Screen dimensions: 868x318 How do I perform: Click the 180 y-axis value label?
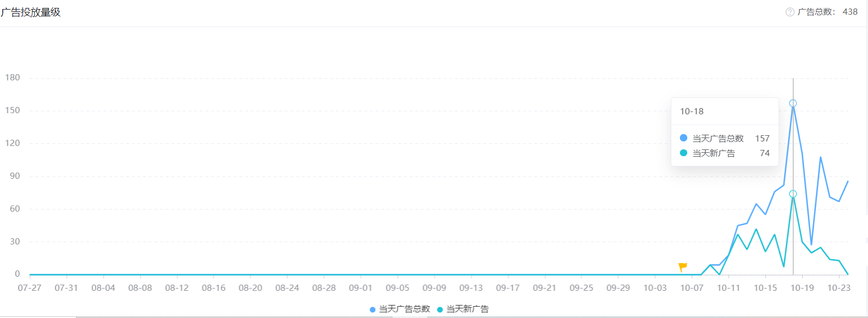pyautogui.click(x=12, y=78)
